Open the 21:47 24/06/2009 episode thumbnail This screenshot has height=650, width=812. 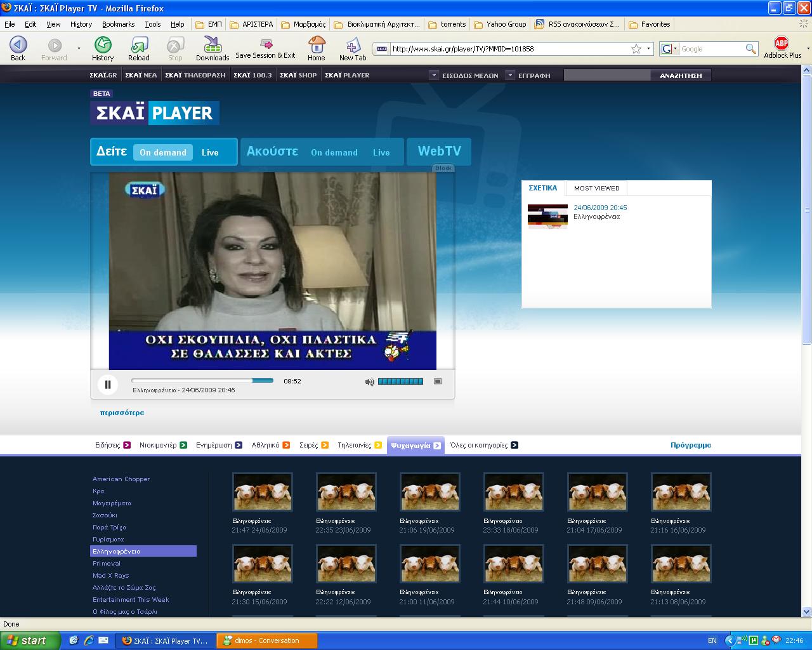click(x=263, y=492)
